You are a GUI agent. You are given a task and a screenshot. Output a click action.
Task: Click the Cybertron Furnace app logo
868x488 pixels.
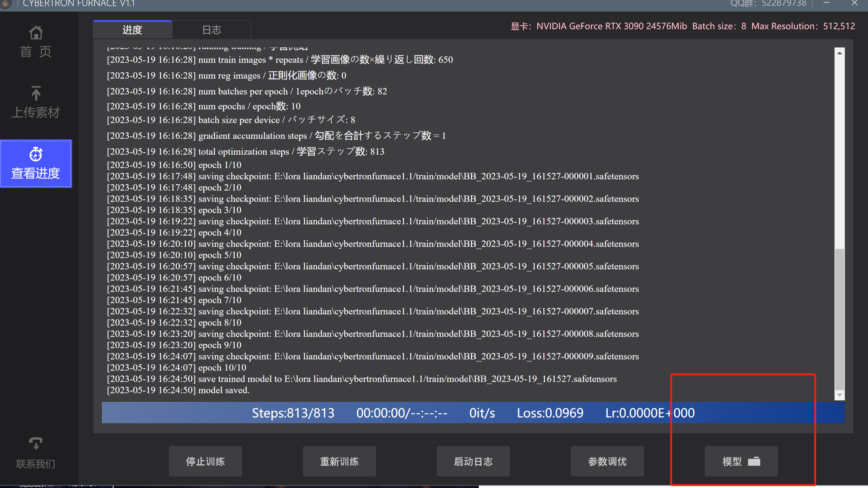(5, 3)
